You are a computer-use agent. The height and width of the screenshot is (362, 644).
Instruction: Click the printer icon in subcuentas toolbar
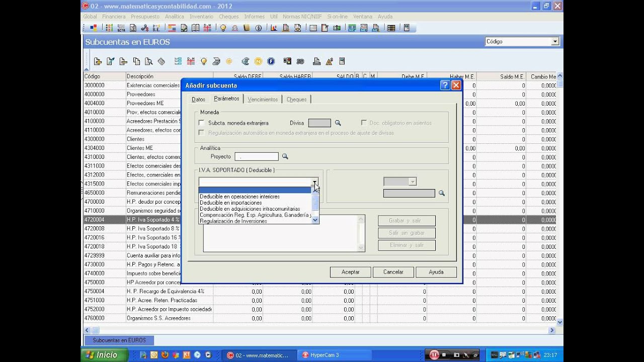coord(316,61)
